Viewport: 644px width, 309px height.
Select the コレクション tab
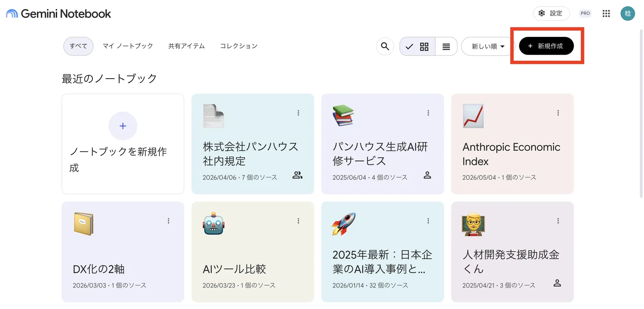click(x=239, y=46)
